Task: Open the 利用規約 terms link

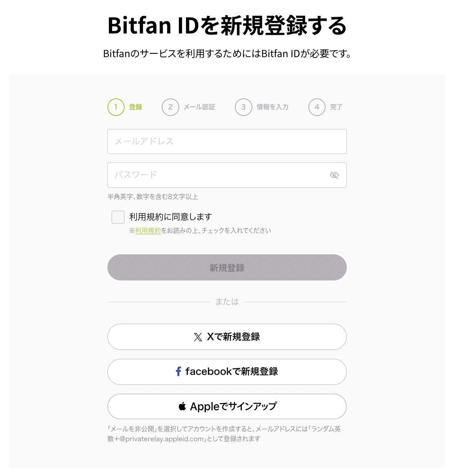Action: [148, 231]
